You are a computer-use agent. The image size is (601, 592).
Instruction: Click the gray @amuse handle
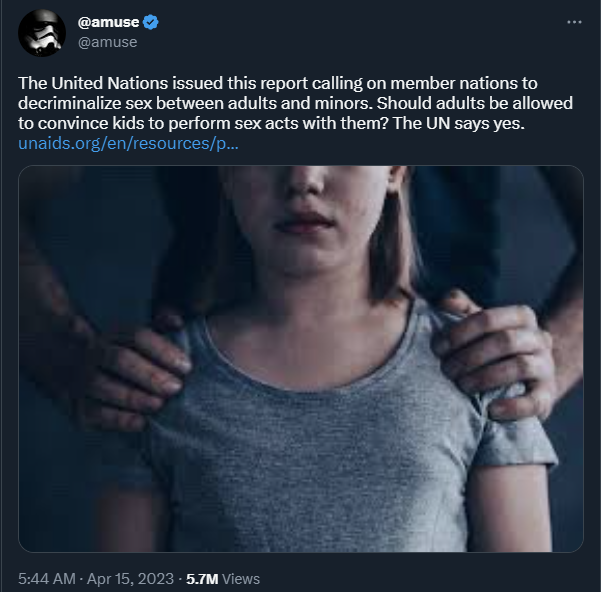(107, 42)
